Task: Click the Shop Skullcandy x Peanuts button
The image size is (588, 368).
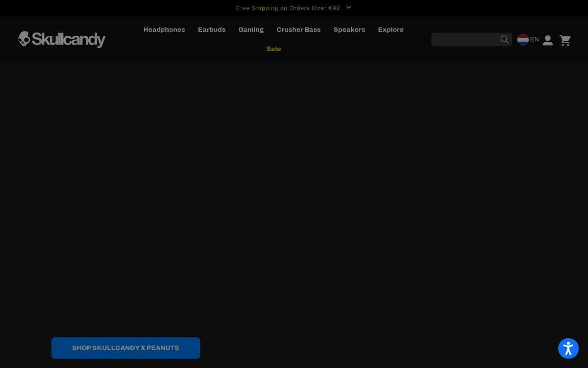Action: [x=126, y=348]
